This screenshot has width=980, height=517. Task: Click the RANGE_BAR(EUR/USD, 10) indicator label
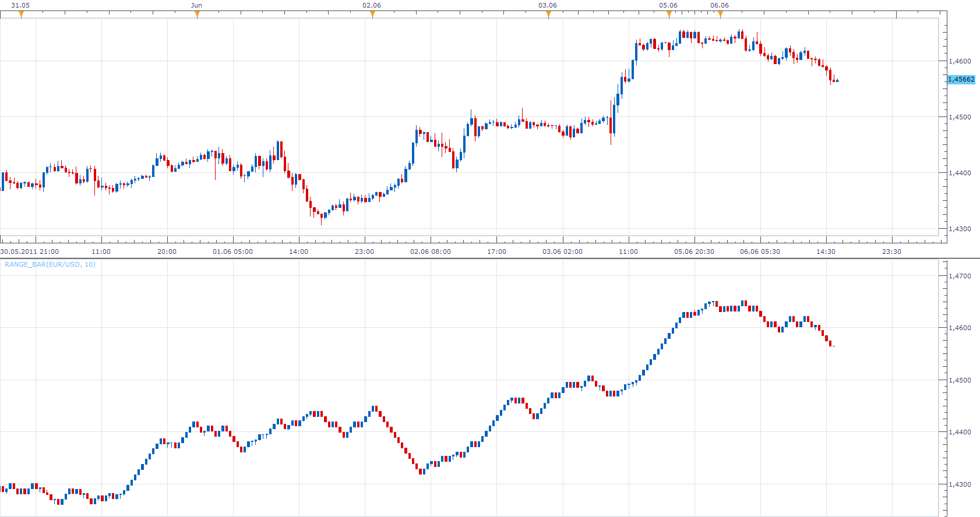(x=50, y=264)
